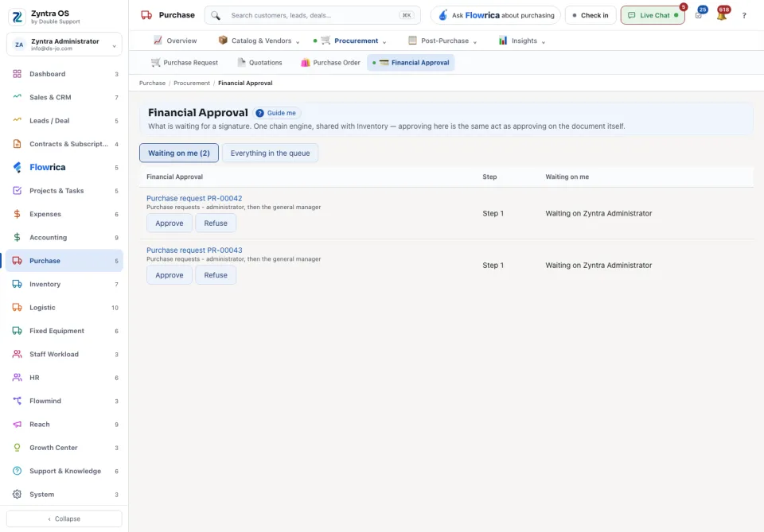This screenshot has width=764, height=532.
Task: Click the Check in button
Action: point(590,16)
